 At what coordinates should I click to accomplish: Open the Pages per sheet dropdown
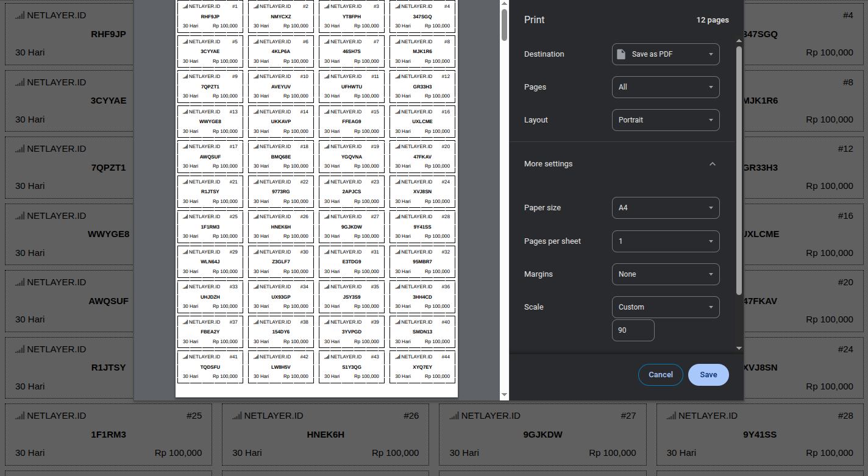pyautogui.click(x=666, y=241)
